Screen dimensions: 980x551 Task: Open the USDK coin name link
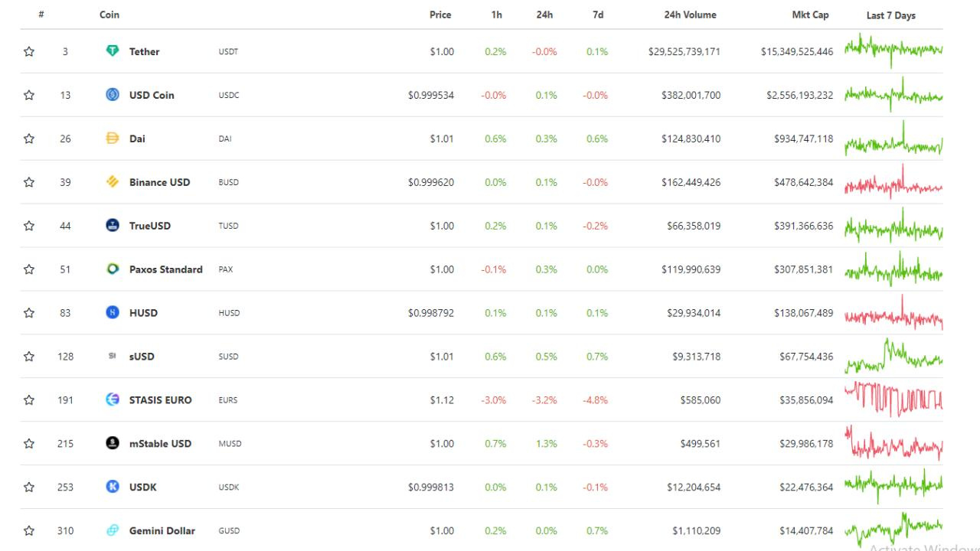pyautogui.click(x=142, y=487)
